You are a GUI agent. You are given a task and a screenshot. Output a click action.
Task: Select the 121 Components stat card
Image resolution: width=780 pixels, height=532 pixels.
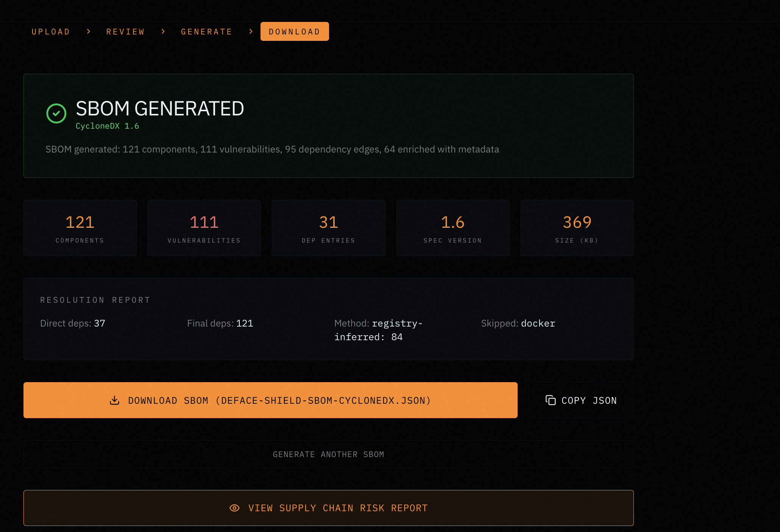(80, 228)
